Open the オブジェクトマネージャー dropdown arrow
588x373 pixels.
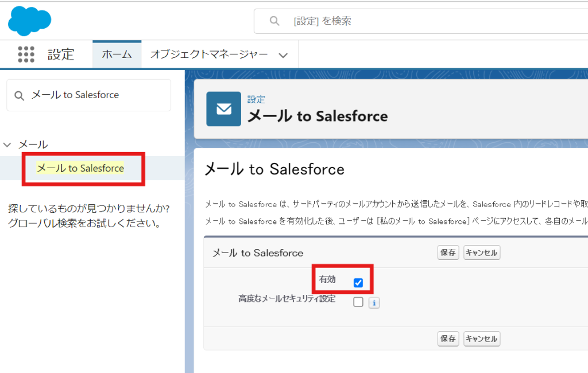[x=283, y=55]
